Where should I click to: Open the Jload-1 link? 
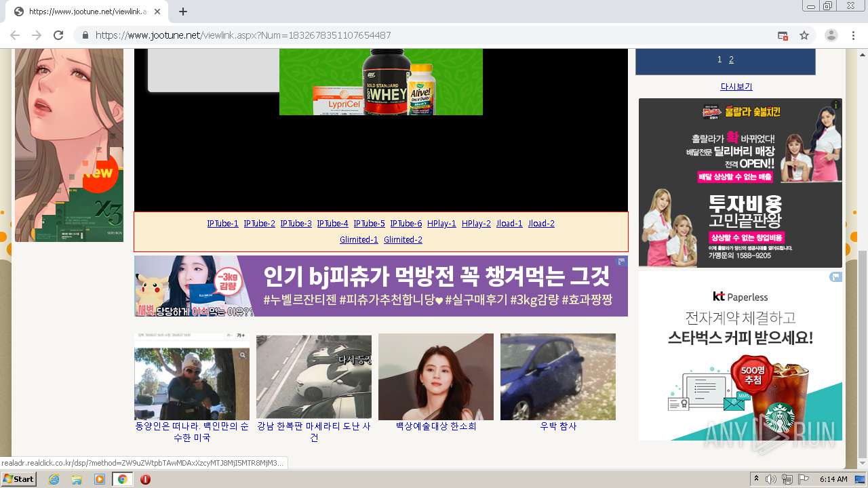coord(509,224)
